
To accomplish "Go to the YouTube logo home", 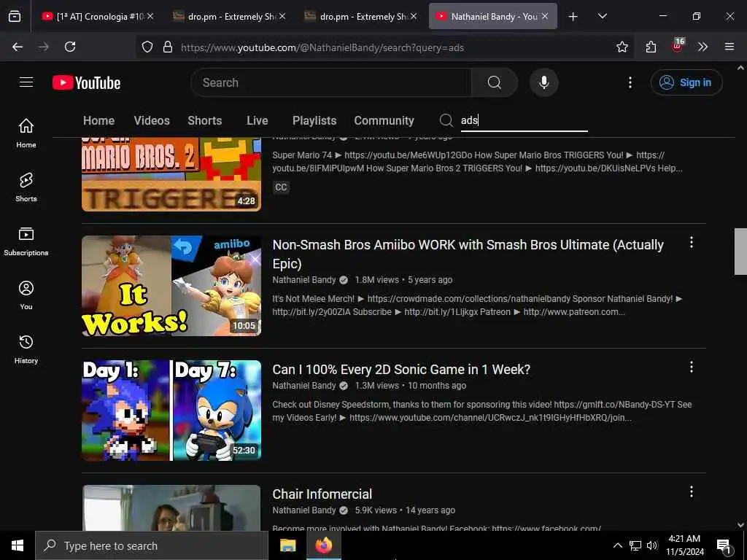I will coord(86,83).
